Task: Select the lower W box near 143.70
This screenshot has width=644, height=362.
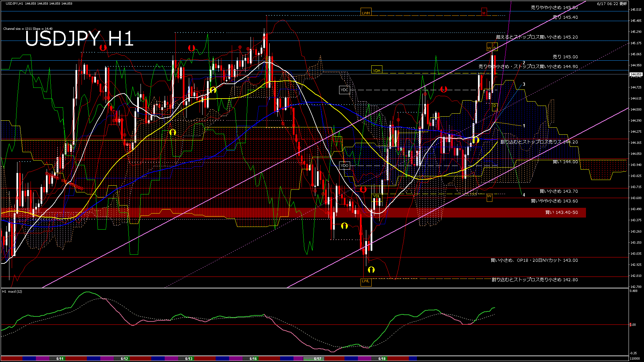Action: [x=489, y=196]
